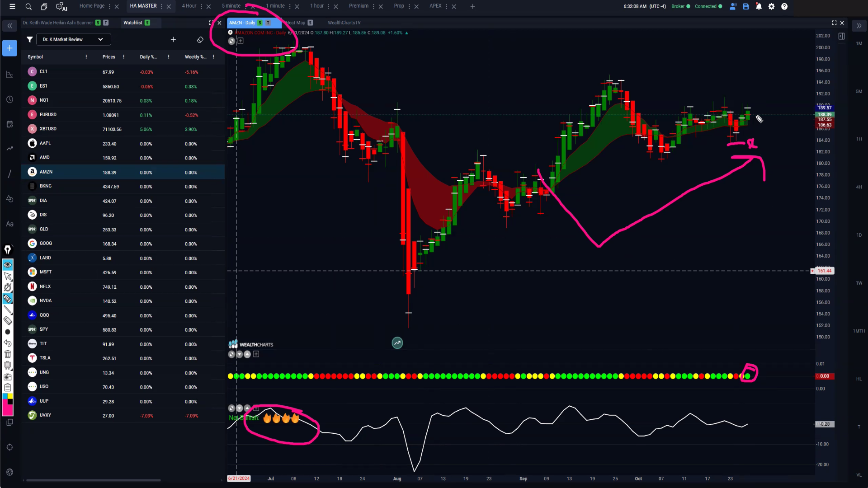Screen dimensions: 868x488
Task: Select the 4H timeframe button
Action: [859, 187]
